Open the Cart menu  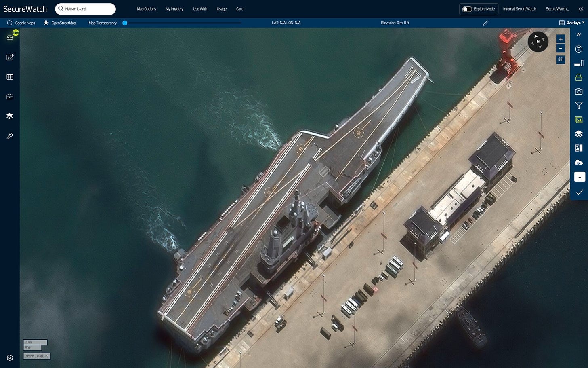click(x=239, y=9)
